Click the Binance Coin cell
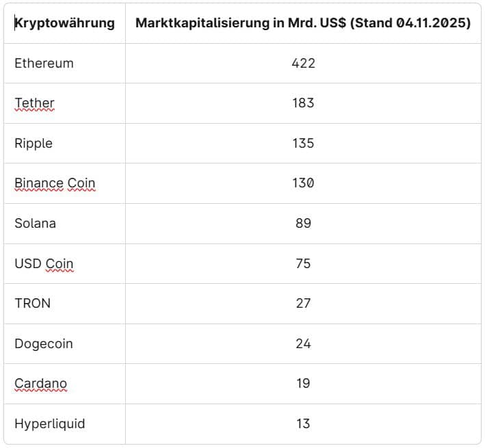 [x=55, y=183]
